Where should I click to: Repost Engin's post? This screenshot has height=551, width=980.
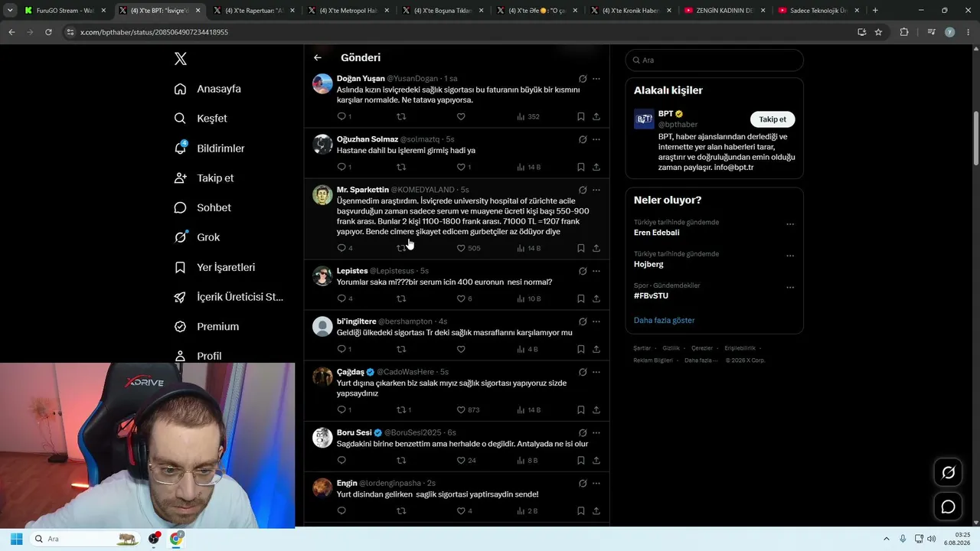tap(401, 510)
